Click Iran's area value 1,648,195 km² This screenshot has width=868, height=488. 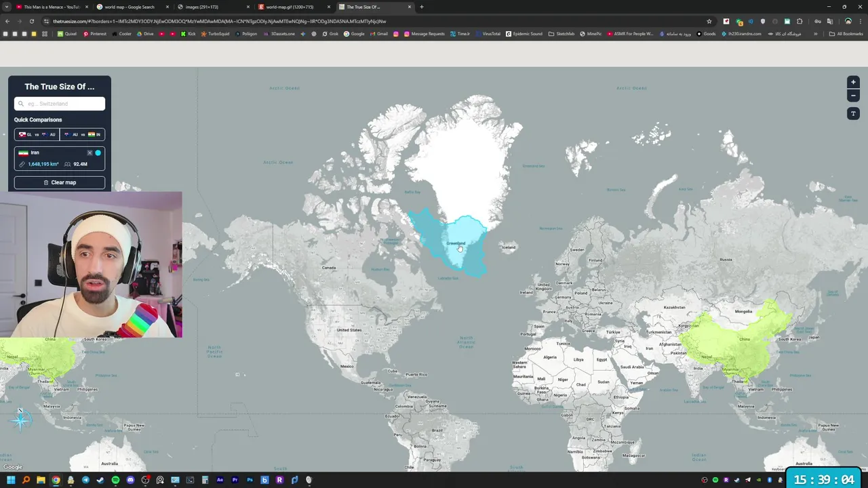(x=43, y=164)
